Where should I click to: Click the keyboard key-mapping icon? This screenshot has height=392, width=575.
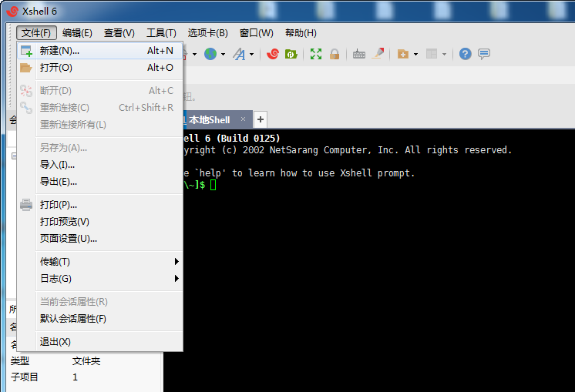pos(359,54)
